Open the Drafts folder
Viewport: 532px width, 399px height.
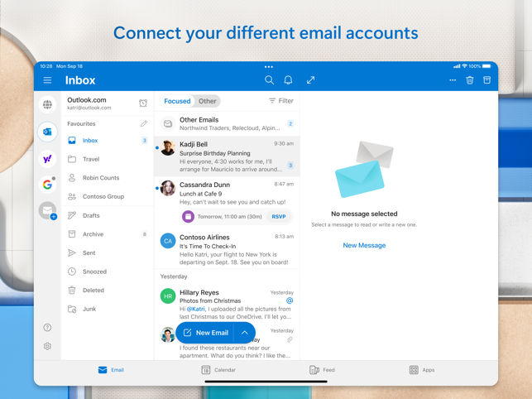click(x=108, y=215)
